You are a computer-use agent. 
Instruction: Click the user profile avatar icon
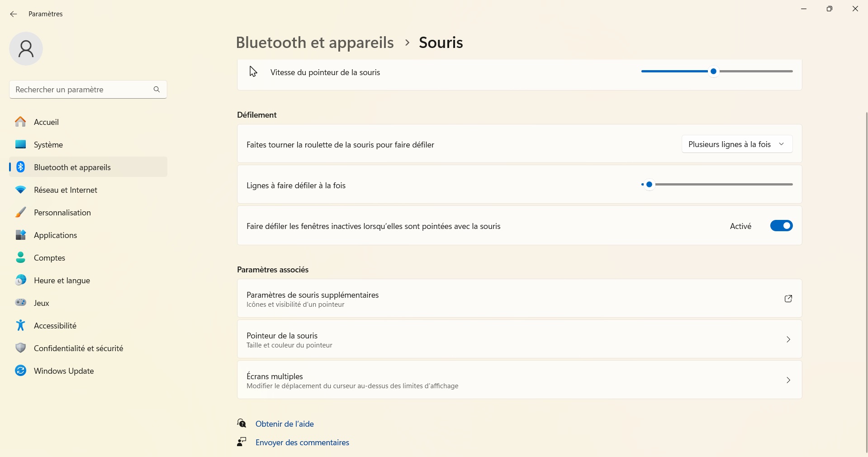26,49
